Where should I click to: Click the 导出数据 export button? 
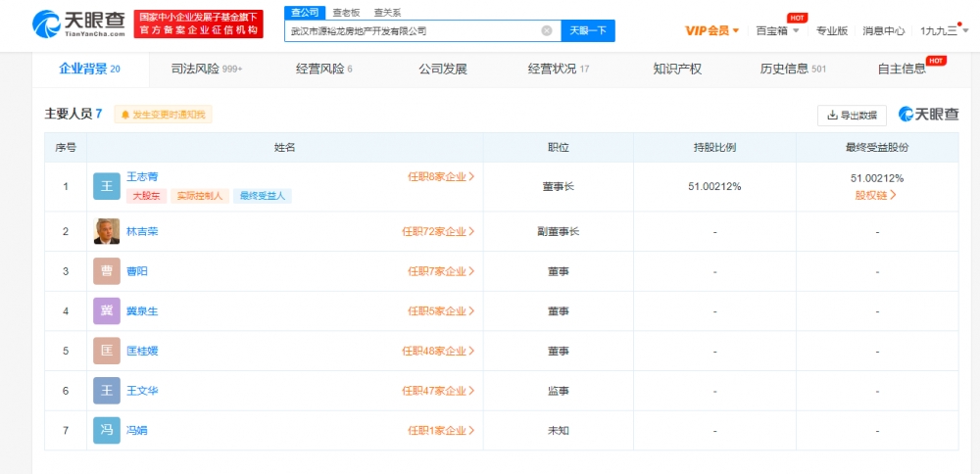pos(852,115)
